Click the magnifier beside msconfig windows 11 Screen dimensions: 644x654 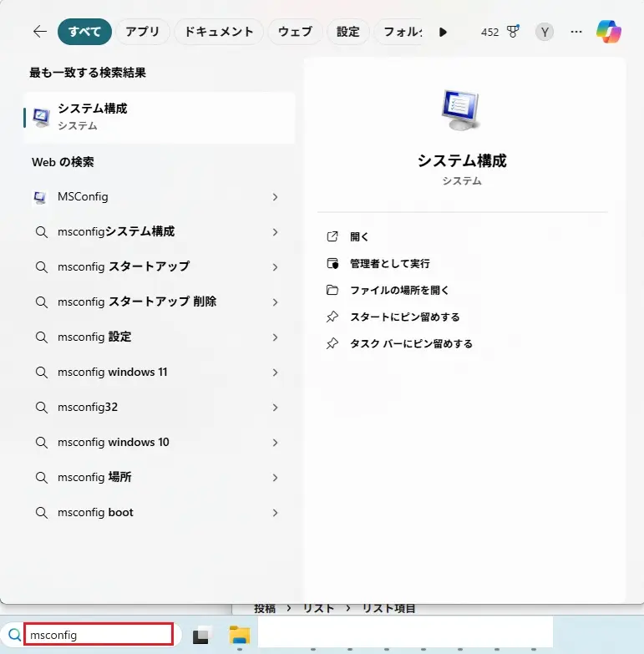(41, 372)
